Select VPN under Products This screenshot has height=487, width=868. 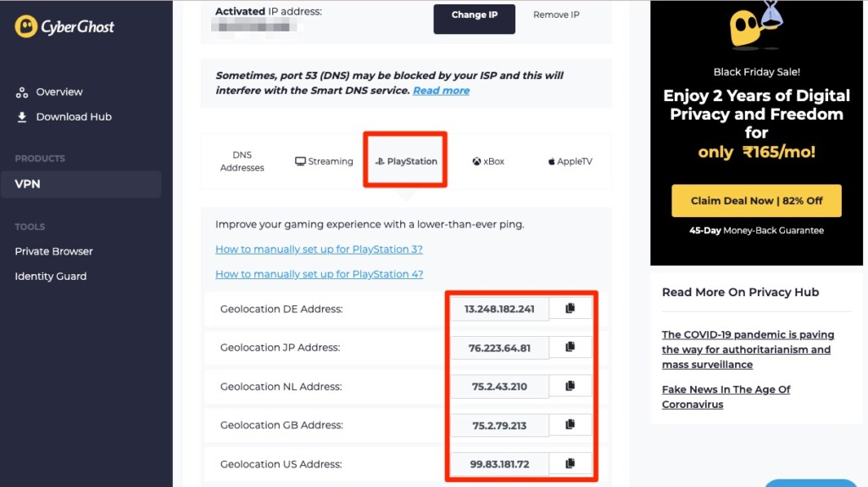(x=81, y=184)
